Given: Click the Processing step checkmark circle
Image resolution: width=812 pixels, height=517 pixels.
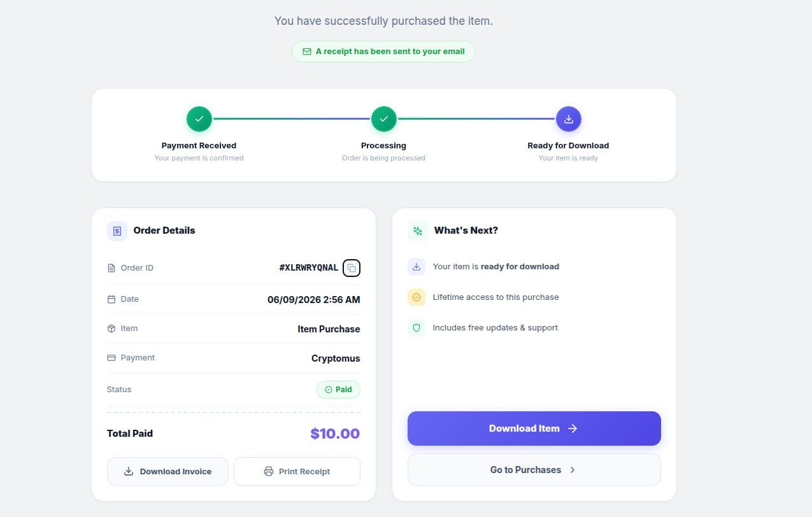Looking at the screenshot, I should [x=384, y=119].
